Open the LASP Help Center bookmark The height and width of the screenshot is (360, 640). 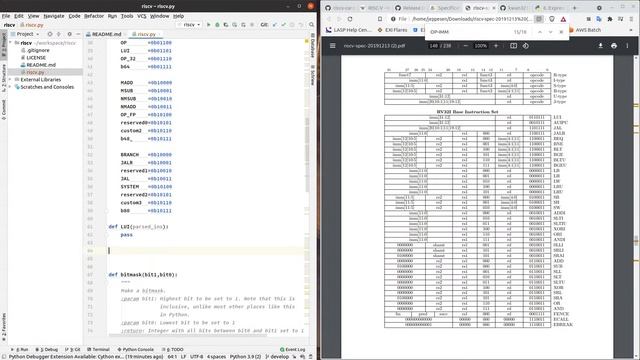(349, 30)
